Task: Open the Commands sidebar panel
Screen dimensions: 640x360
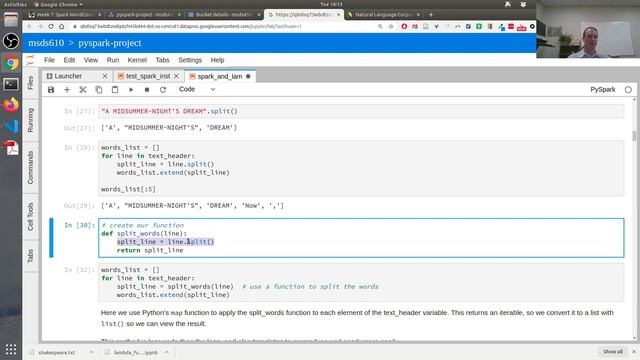Action: (x=30, y=167)
